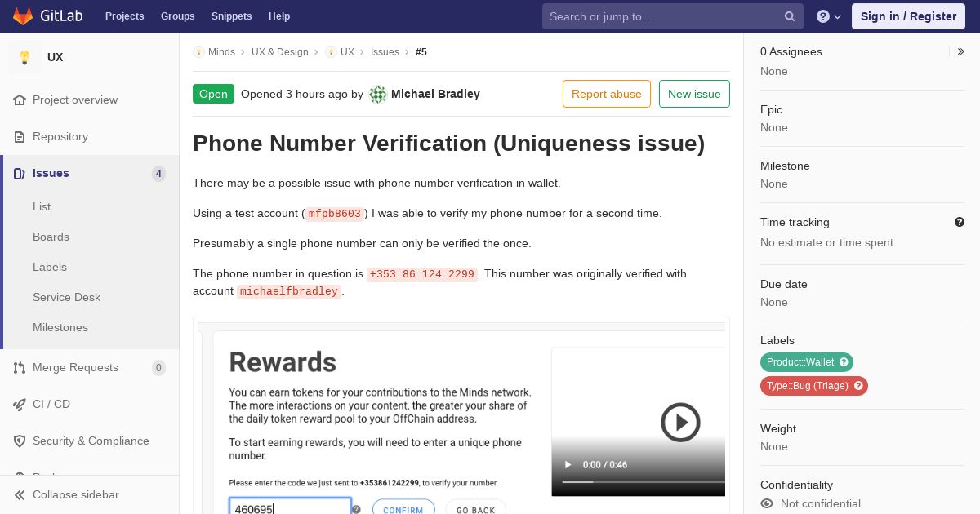The width and height of the screenshot is (980, 514).
Task: Click the issue title heading
Action: tap(448, 144)
